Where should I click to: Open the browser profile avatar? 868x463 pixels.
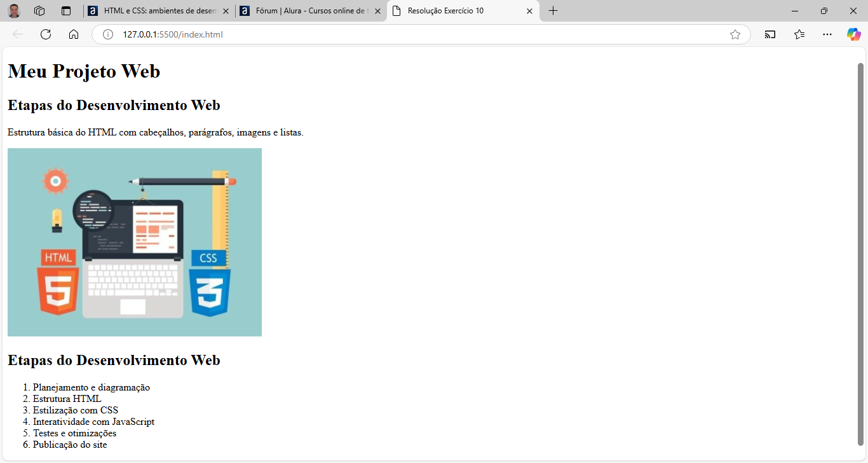tap(14, 11)
